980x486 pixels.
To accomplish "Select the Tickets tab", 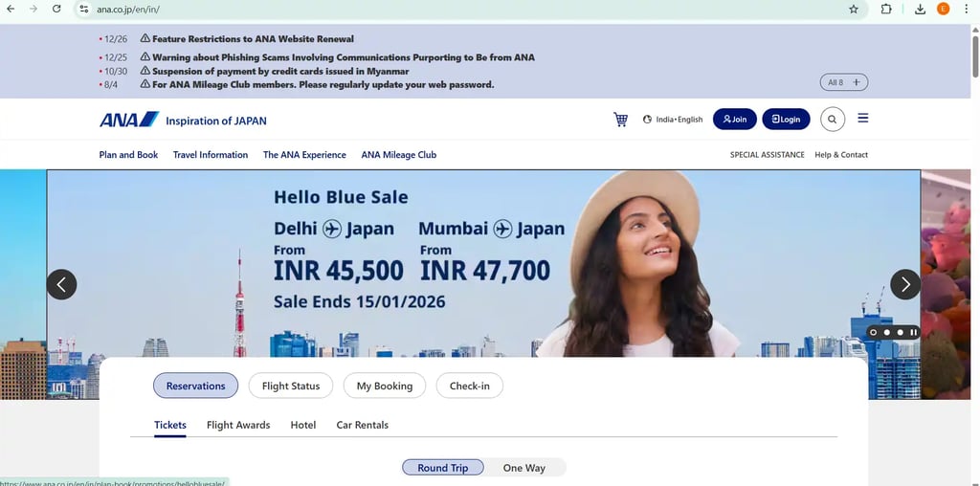I will click(170, 425).
